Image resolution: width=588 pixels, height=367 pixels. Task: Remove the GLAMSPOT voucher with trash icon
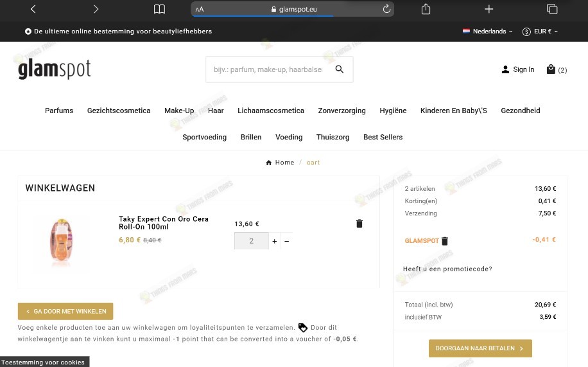click(x=445, y=241)
